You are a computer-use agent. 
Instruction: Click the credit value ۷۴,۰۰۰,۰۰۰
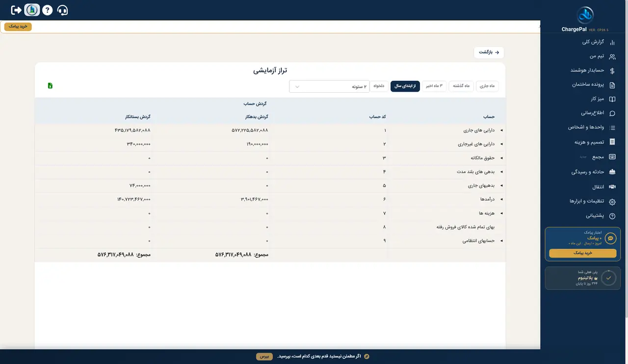[x=140, y=185]
